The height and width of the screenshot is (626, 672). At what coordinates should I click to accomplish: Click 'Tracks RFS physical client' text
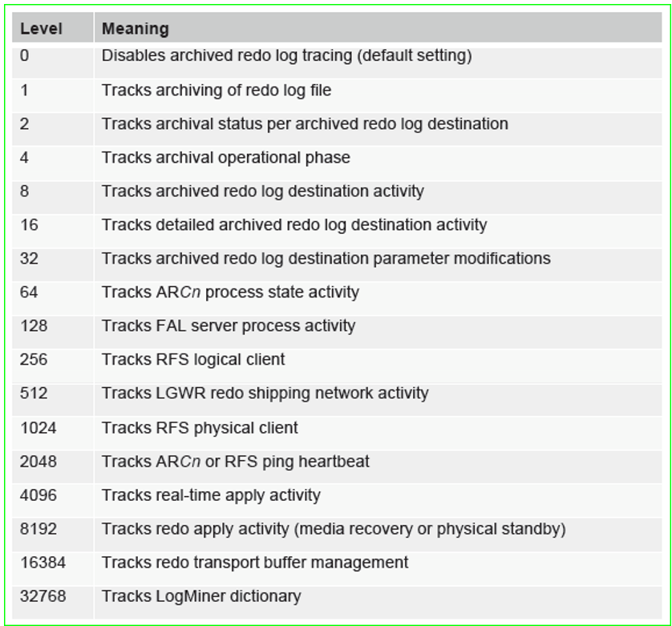pyautogui.click(x=200, y=428)
